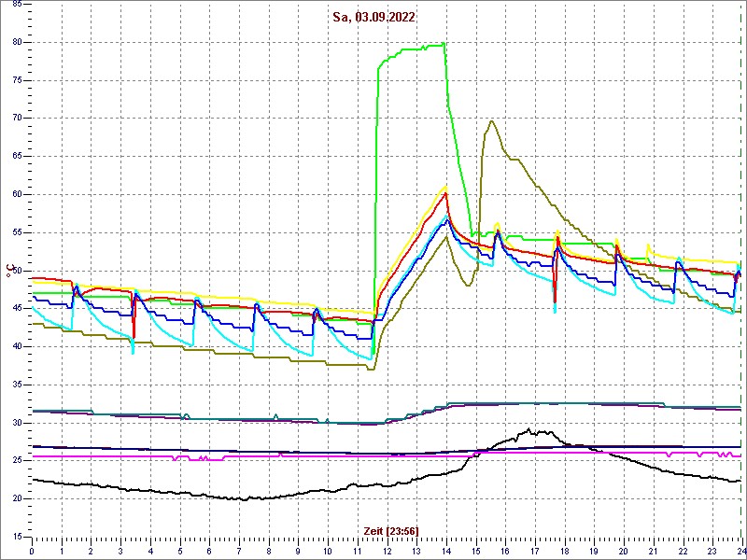Click the temperature axis label '65'

tap(15, 157)
